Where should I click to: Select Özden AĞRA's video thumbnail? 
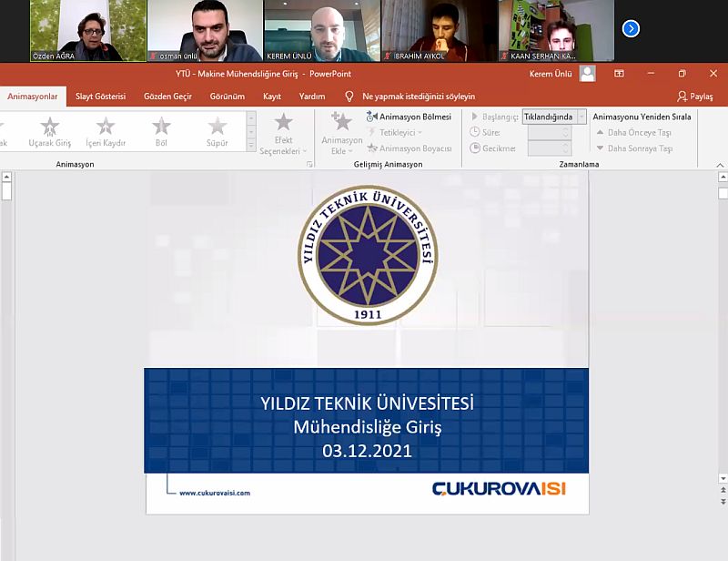point(88,31)
